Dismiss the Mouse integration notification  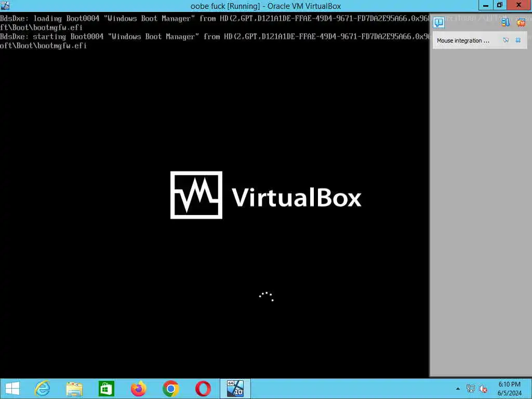(x=518, y=40)
